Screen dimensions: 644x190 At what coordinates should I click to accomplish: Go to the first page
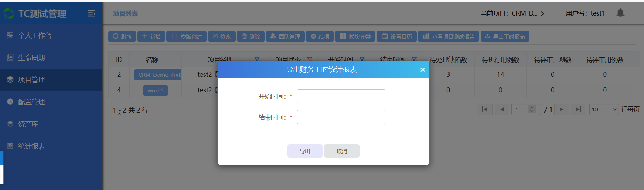(x=485, y=109)
